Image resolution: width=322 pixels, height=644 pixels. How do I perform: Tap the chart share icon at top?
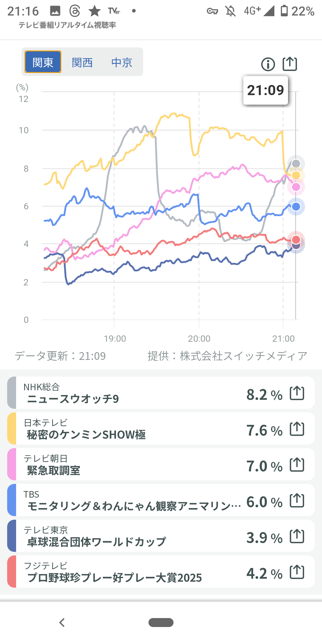[290, 64]
